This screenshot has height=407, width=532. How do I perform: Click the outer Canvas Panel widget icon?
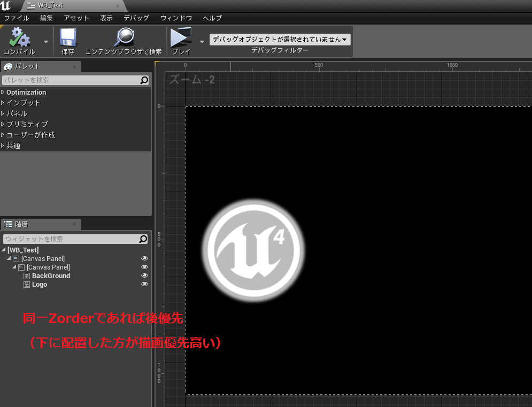(16, 259)
